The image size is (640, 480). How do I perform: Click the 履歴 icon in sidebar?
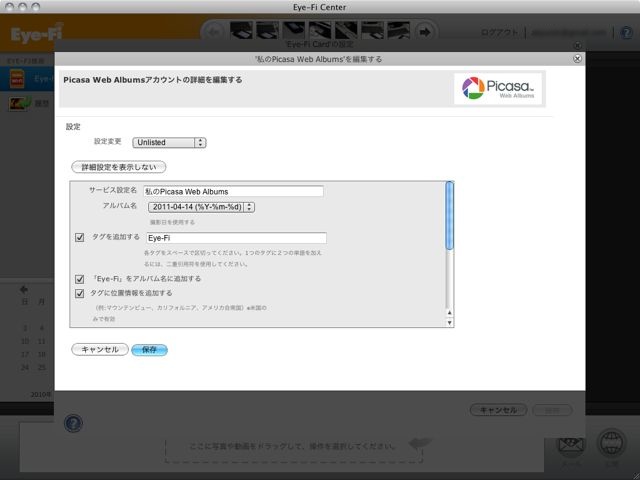click(20, 103)
